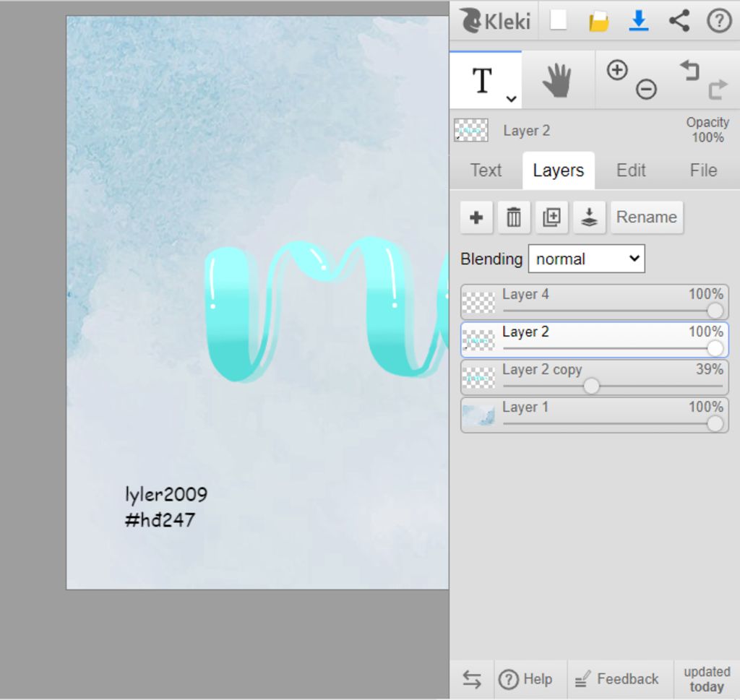740x700 pixels.
Task: Rename the selected layer
Action: pyautogui.click(x=647, y=217)
